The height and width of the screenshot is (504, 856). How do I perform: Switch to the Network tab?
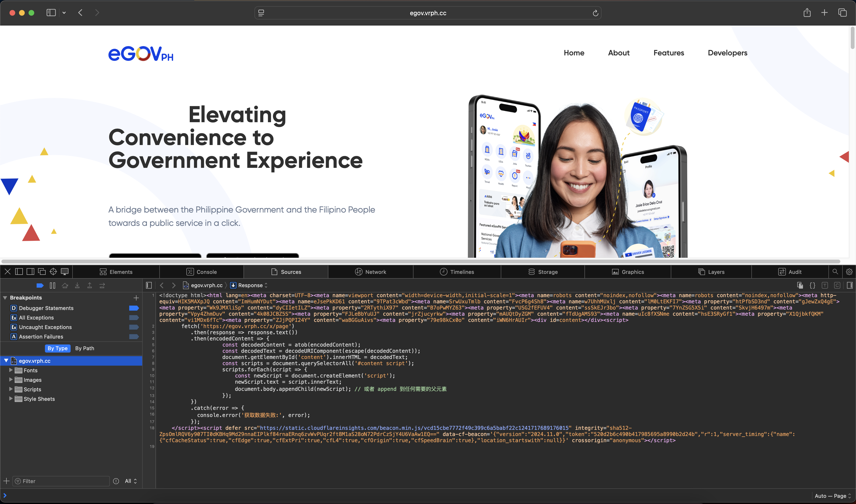point(371,272)
